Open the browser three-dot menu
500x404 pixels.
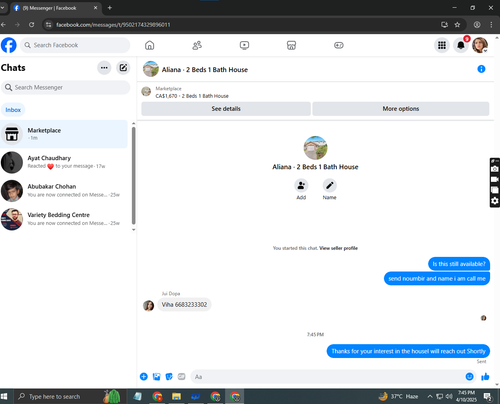click(491, 24)
